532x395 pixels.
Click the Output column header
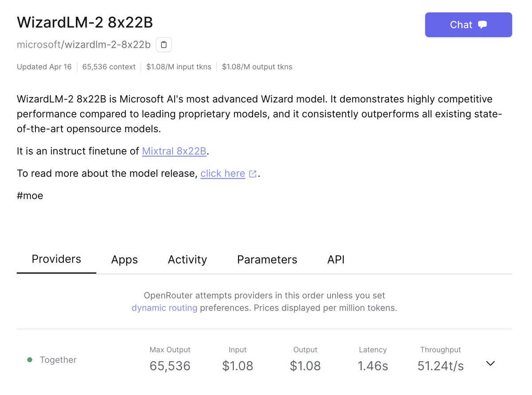305,350
